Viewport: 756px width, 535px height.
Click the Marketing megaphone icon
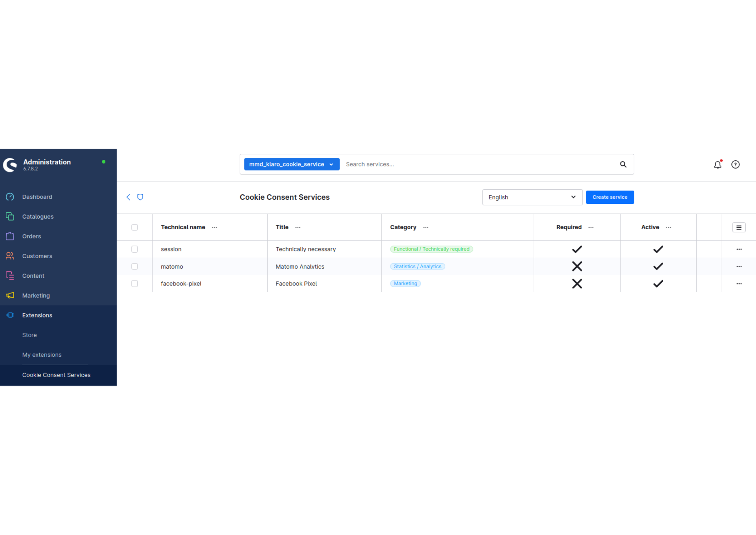coord(10,295)
